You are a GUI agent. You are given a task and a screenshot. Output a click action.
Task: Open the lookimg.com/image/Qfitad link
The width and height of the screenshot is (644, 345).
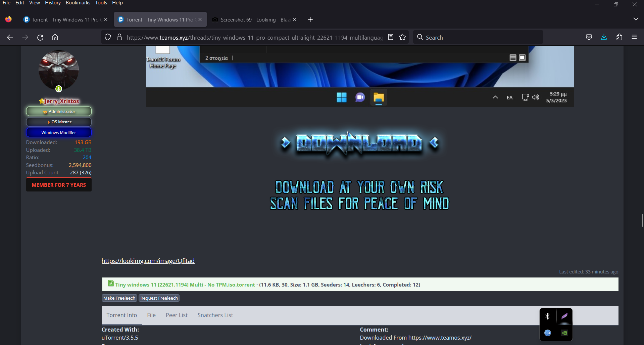pyautogui.click(x=148, y=261)
